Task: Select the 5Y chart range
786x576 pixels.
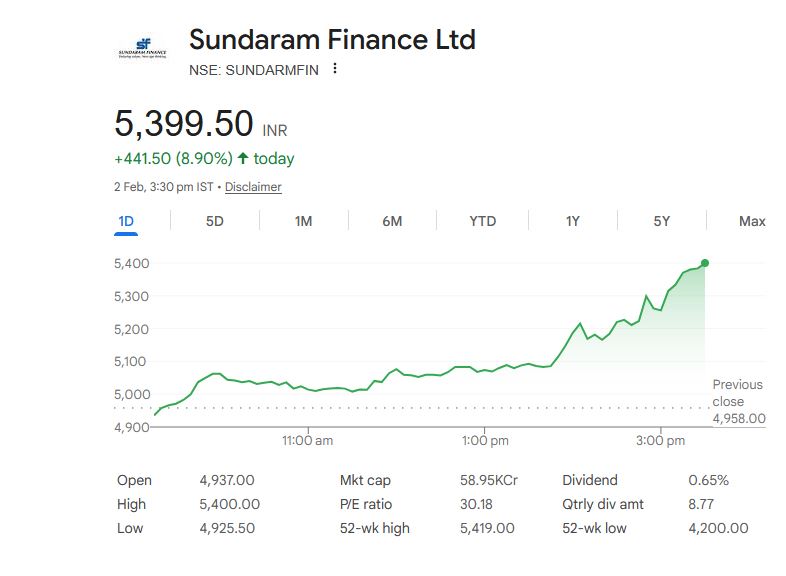Action: [x=661, y=221]
